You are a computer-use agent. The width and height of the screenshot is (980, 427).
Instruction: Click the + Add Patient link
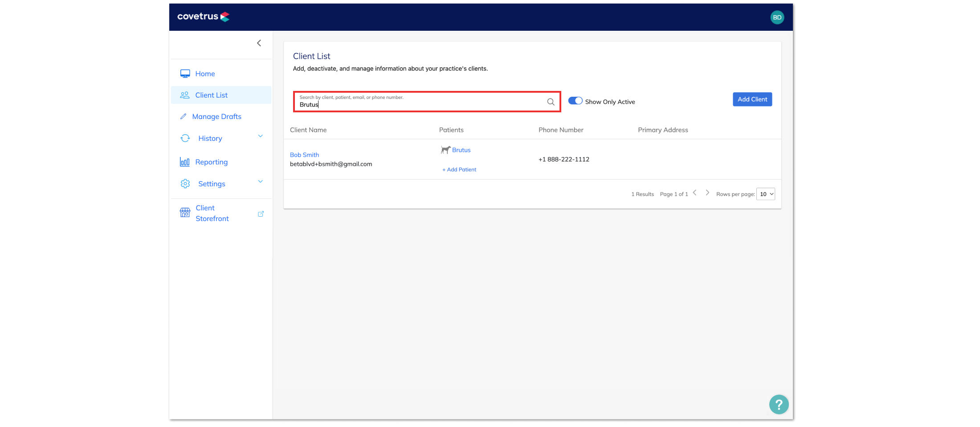tap(459, 169)
